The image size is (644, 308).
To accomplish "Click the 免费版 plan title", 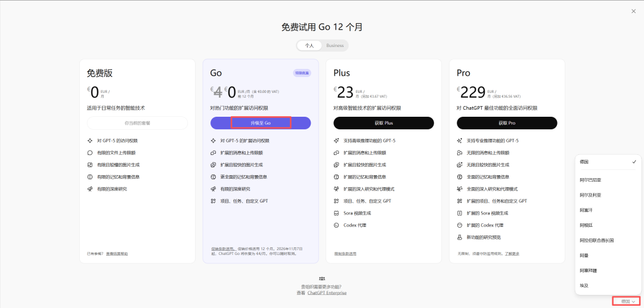I will coord(100,73).
